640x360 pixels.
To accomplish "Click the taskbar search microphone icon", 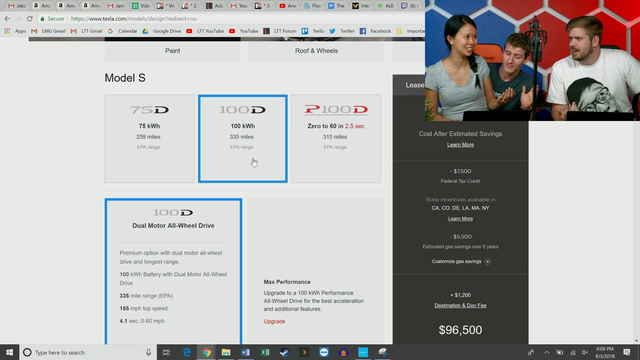I will click(x=148, y=352).
